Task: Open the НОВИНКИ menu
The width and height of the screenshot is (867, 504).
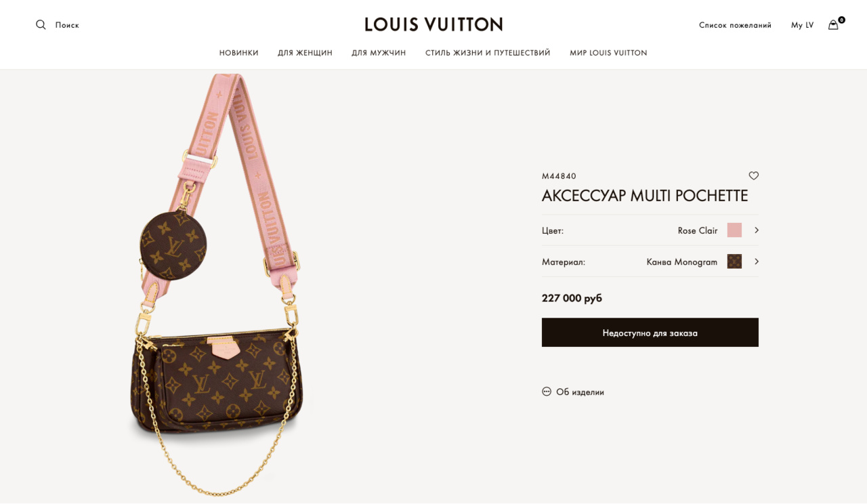Action: coord(239,53)
